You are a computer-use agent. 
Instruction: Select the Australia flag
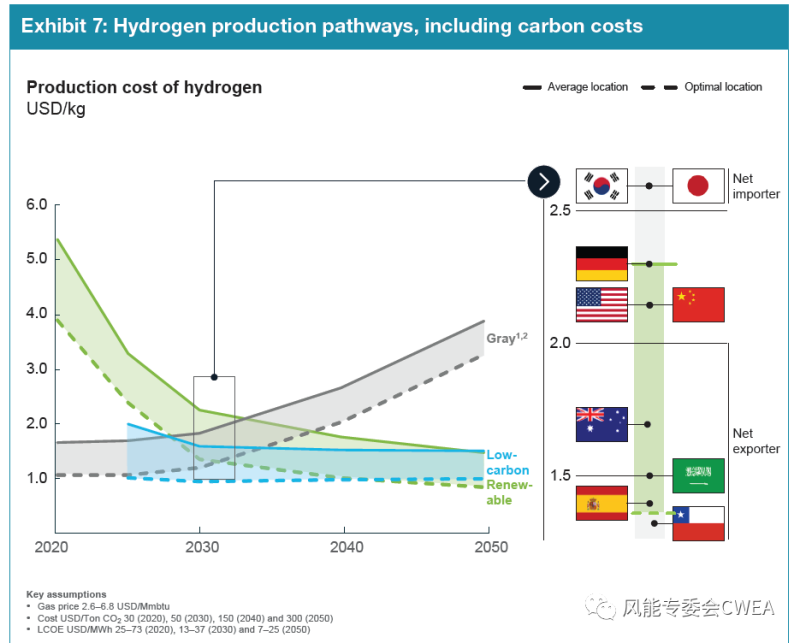[602, 424]
